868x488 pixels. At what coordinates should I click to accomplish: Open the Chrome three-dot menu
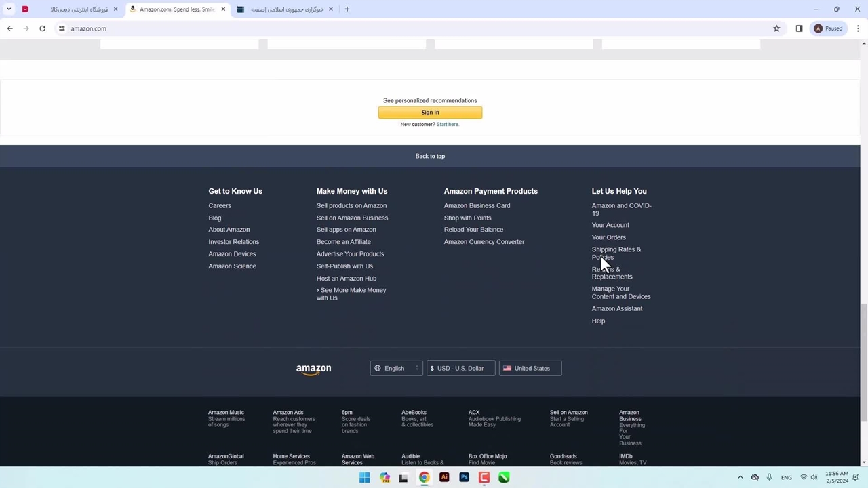coord(858,28)
